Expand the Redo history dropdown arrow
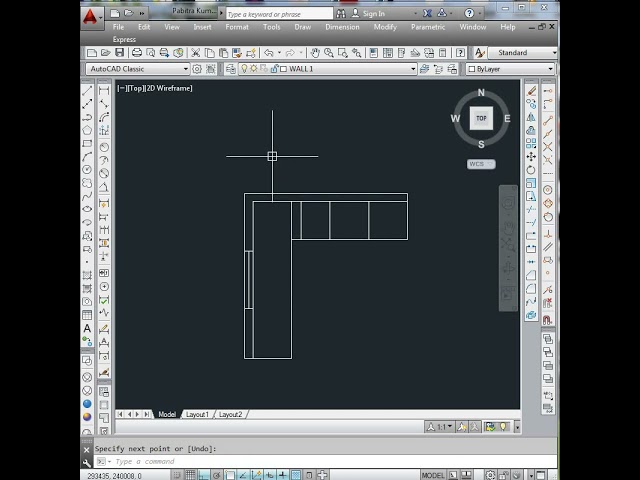This screenshot has height=480, width=640. 301,53
